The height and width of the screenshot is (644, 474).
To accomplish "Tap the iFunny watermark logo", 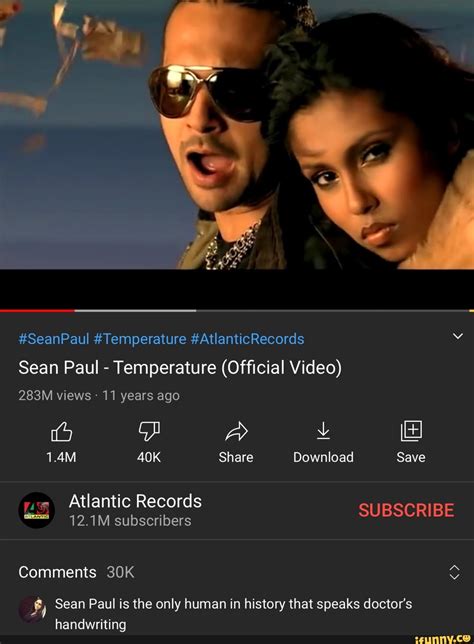I will [x=443, y=639].
